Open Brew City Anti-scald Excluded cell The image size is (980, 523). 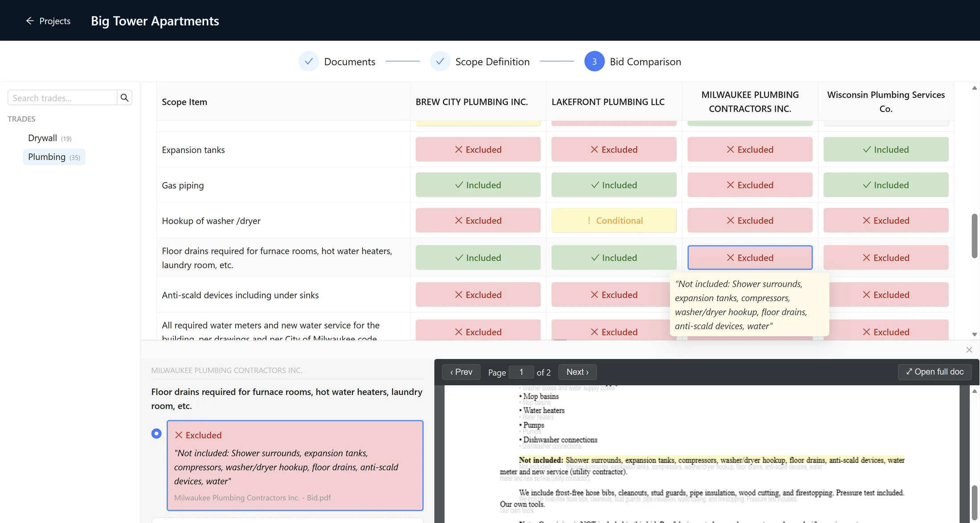478,294
